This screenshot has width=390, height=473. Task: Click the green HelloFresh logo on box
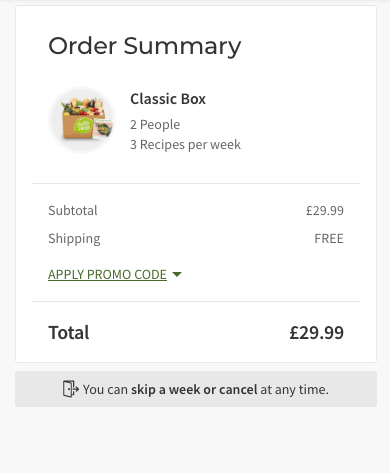tap(83, 126)
